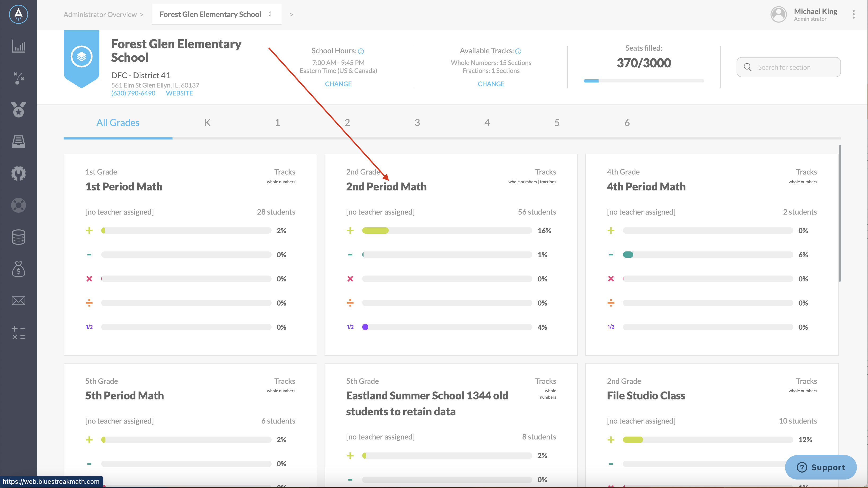The image size is (868, 488).
Task: Open the database stack sidebar icon
Action: 19,237
